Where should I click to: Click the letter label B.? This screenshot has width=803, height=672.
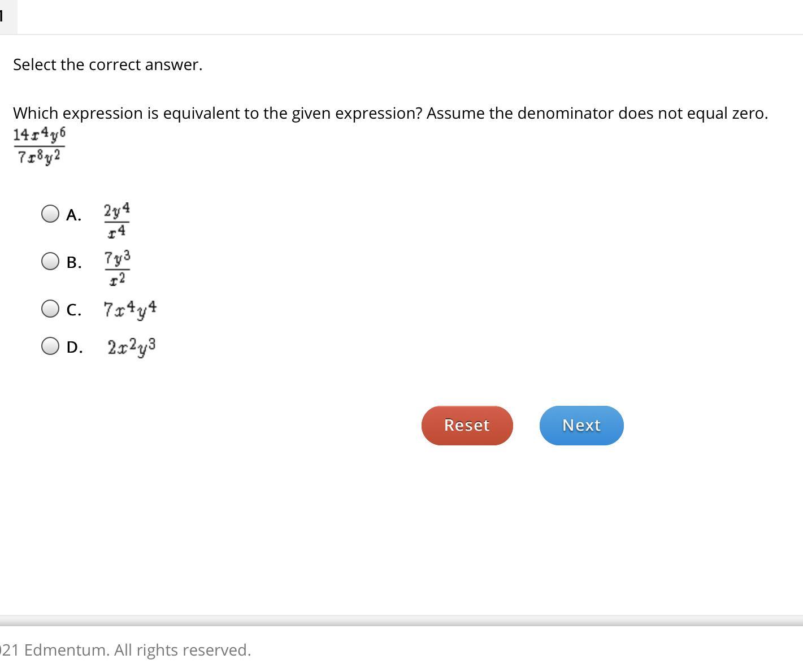coord(73,263)
